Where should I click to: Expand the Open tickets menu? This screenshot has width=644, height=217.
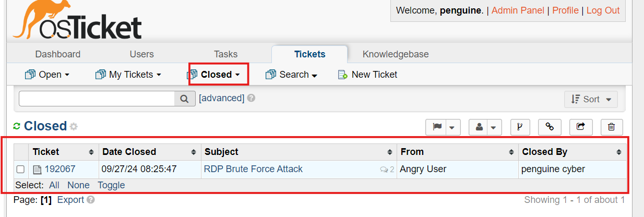point(47,75)
